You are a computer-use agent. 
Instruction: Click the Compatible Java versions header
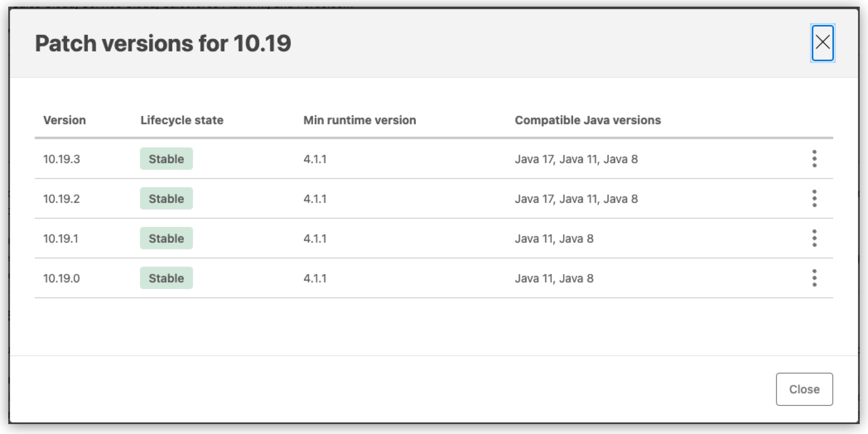(x=587, y=120)
